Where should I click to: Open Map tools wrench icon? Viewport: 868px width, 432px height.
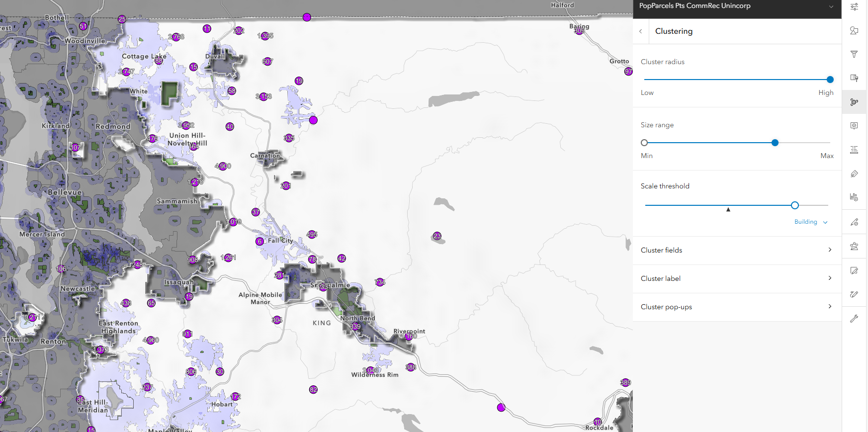[x=854, y=319]
